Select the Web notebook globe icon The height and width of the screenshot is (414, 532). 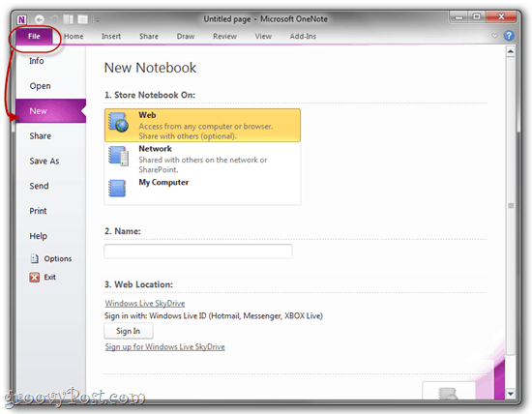point(118,123)
